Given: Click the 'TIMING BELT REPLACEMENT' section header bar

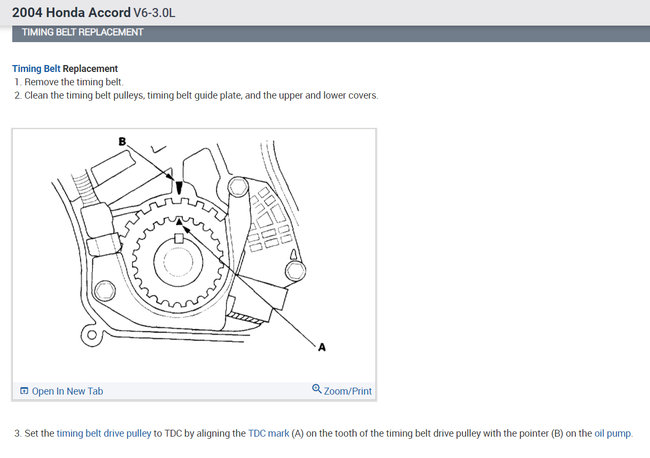Looking at the screenshot, I should pyautogui.click(x=331, y=33).
